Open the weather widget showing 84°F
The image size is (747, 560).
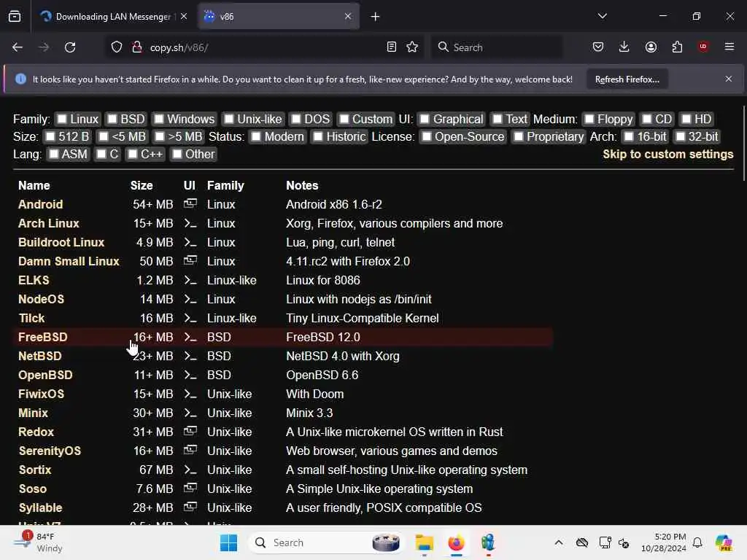point(39,542)
